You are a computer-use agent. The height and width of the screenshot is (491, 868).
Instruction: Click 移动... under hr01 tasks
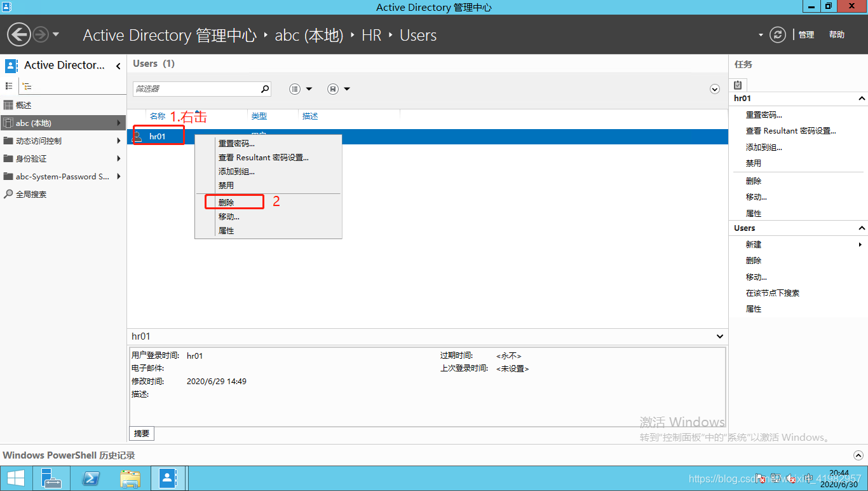point(756,197)
